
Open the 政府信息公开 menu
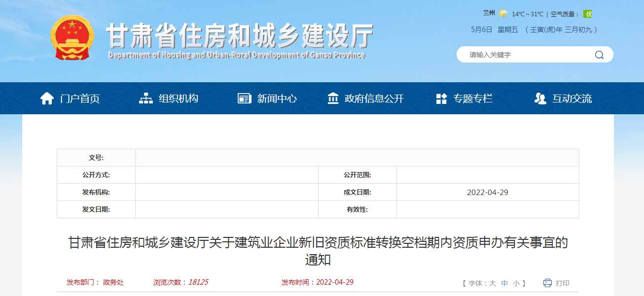374,99
